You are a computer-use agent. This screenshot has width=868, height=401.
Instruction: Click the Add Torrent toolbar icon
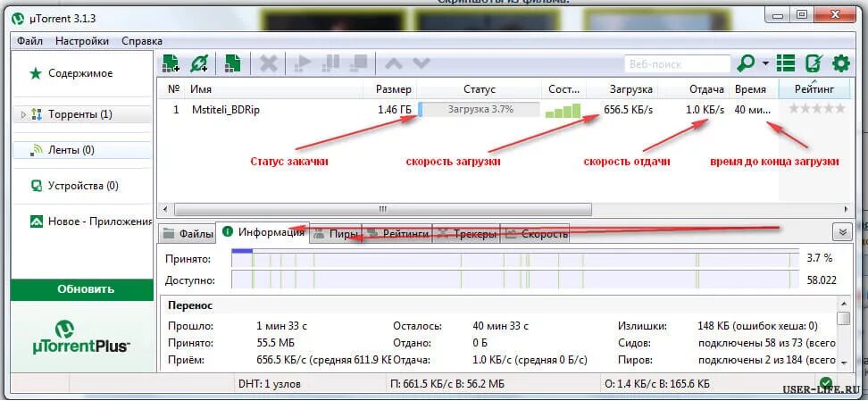[171, 63]
